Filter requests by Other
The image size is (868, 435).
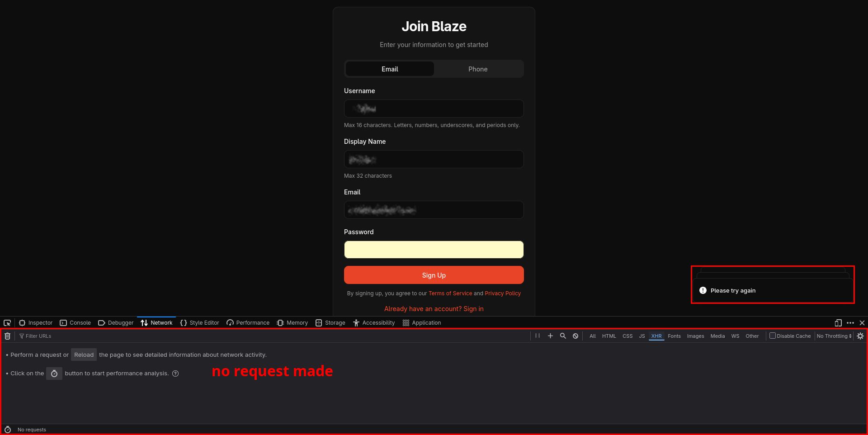click(x=752, y=336)
